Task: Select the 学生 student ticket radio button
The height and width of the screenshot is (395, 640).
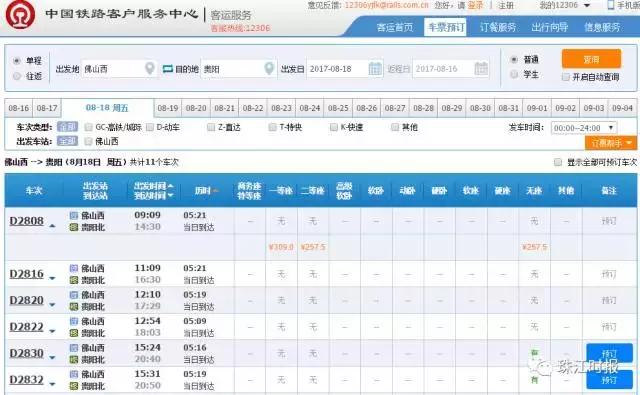Action: coord(514,74)
